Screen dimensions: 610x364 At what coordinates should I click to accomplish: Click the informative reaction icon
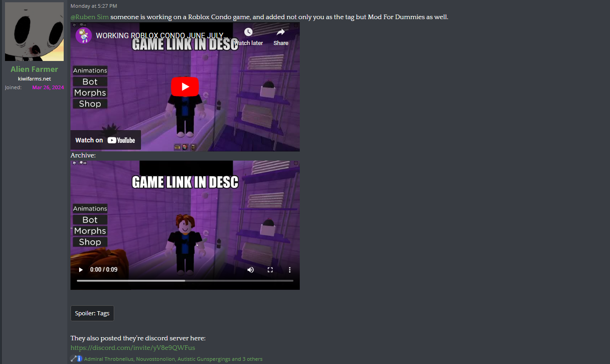[80, 359]
